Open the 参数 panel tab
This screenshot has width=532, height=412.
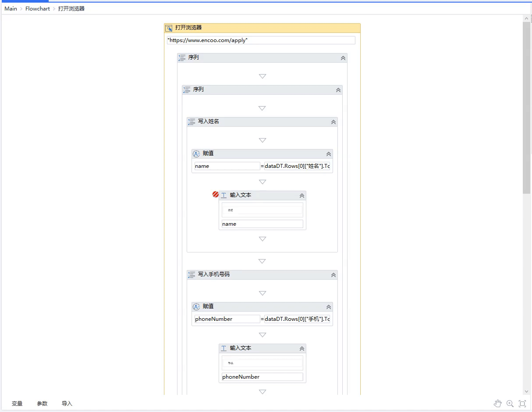(42, 403)
